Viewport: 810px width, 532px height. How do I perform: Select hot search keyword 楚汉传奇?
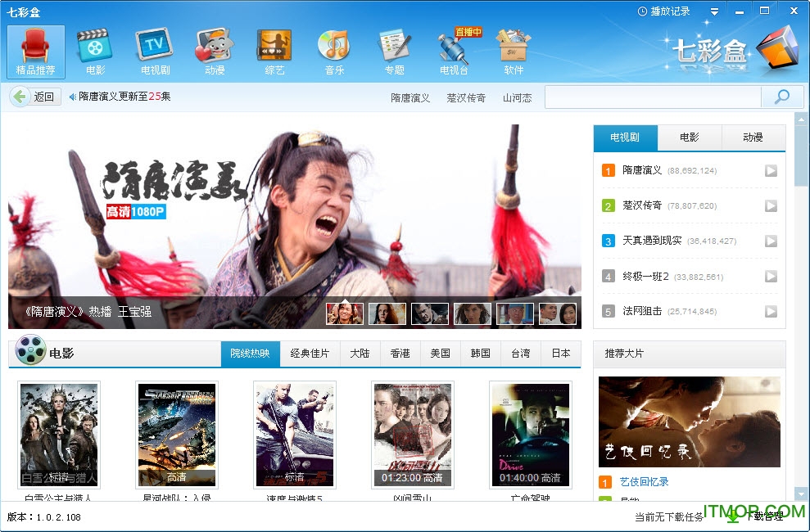[x=466, y=97]
